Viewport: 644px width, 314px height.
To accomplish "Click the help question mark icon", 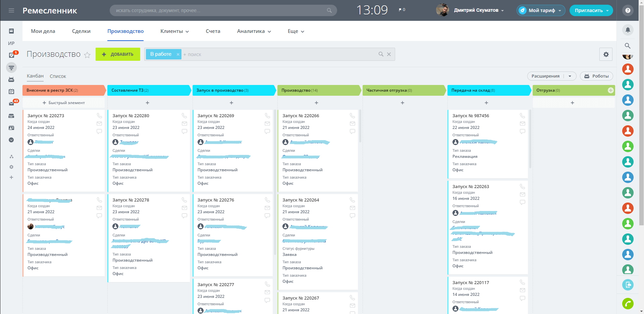I will pyautogui.click(x=628, y=10).
